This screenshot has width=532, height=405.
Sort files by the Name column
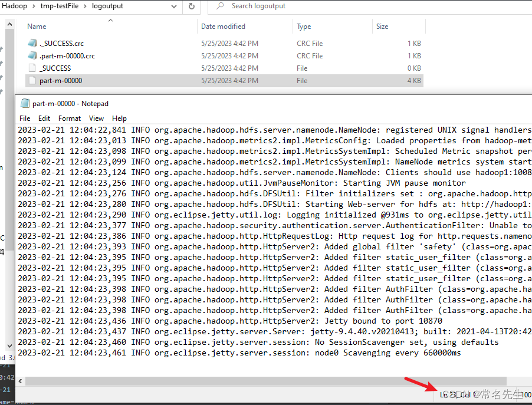pyautogui.click(x=37, y=27)
